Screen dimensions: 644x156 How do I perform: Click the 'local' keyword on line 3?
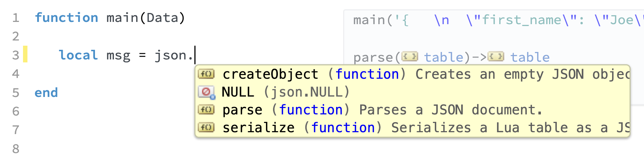coord(78,55)
